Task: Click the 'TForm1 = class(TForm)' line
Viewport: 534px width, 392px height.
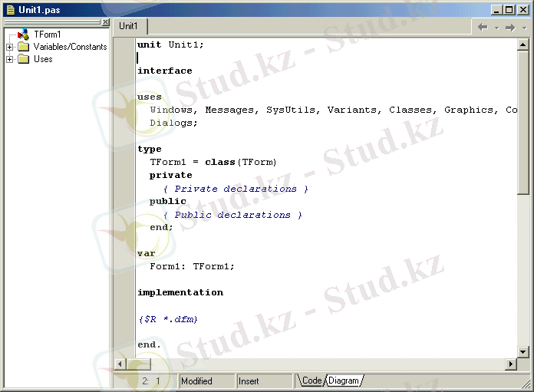Action: [x=213, y=162]
